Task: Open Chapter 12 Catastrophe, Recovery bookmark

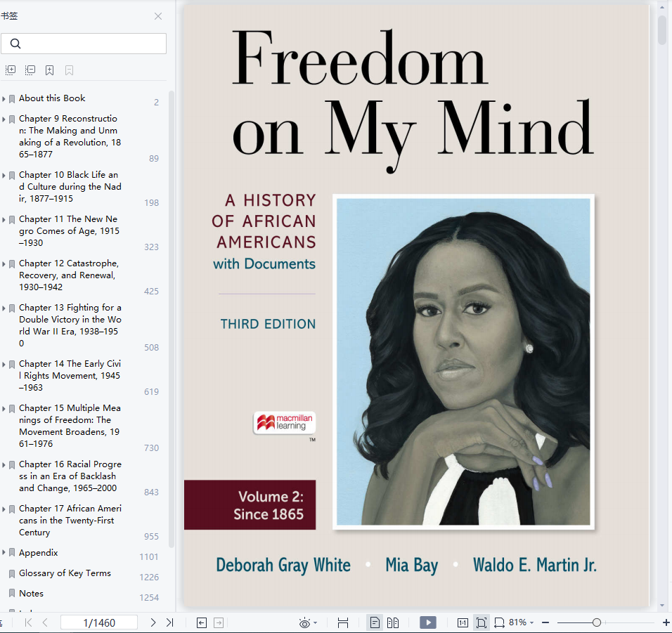Action: click(69, 275)
